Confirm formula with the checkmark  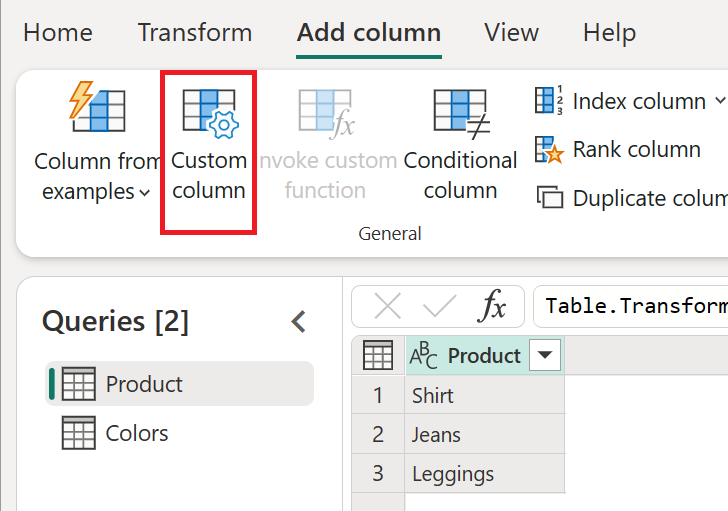[x=439, y=307]
